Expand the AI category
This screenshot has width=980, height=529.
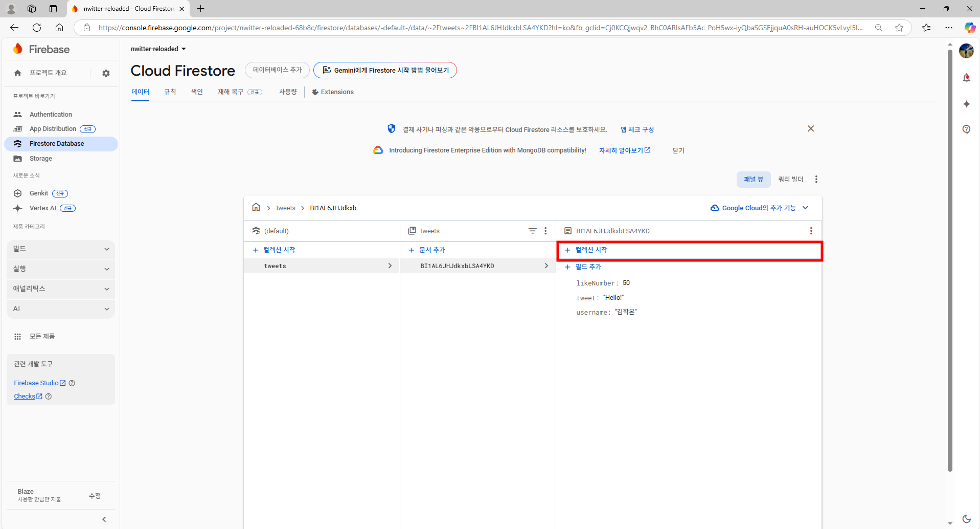coord(61,308)
